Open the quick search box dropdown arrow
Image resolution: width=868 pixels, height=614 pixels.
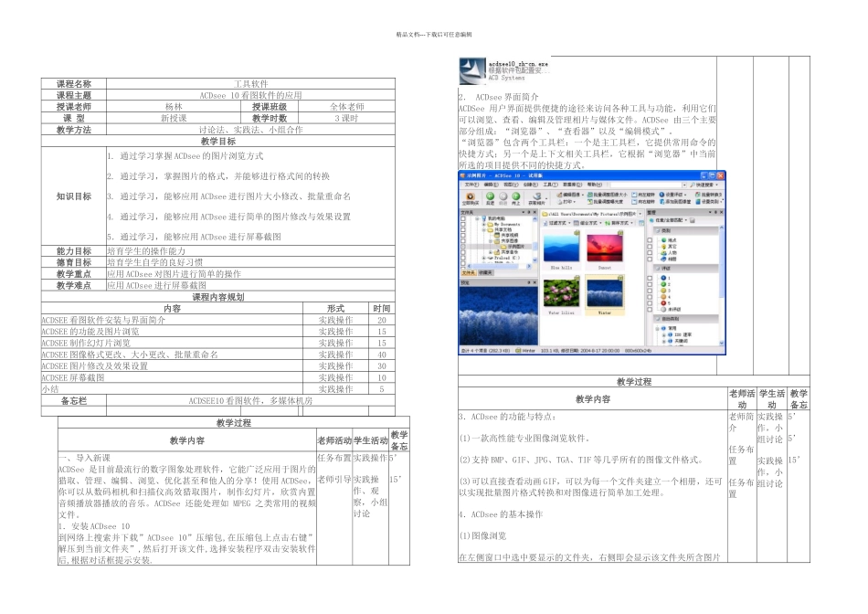[684, 185]
